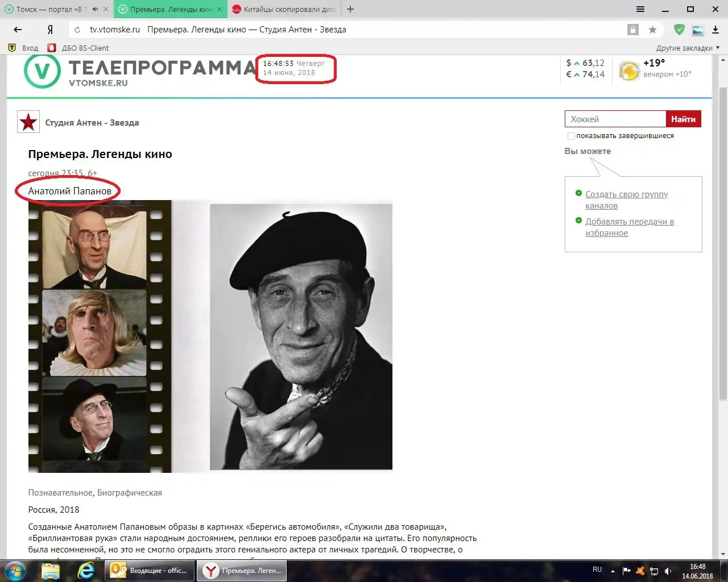Click the search field containing 'Хоккей'
The width and height of the screenshot is (728, 582).
[x=615, y=119]
